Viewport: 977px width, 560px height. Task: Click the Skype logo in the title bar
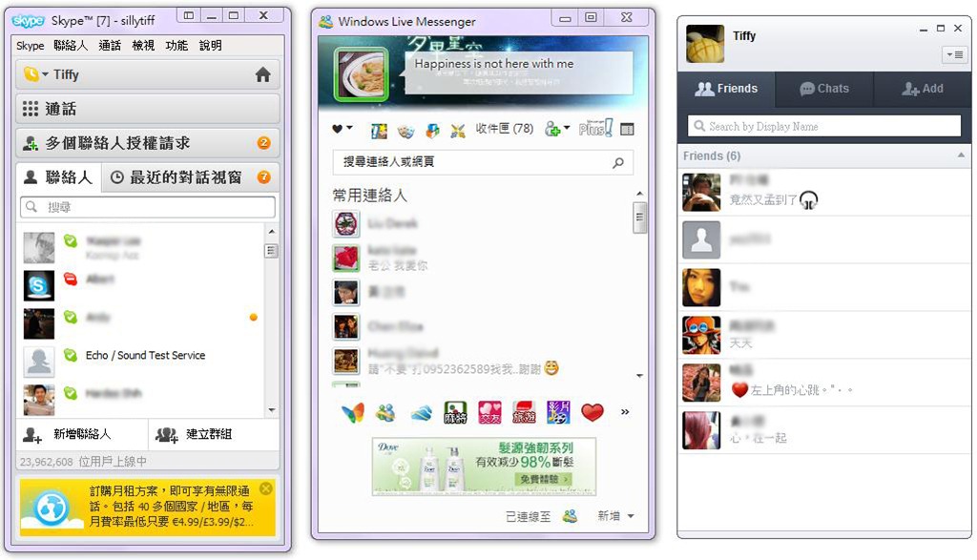pyautogui.click(x=28, y=21)
